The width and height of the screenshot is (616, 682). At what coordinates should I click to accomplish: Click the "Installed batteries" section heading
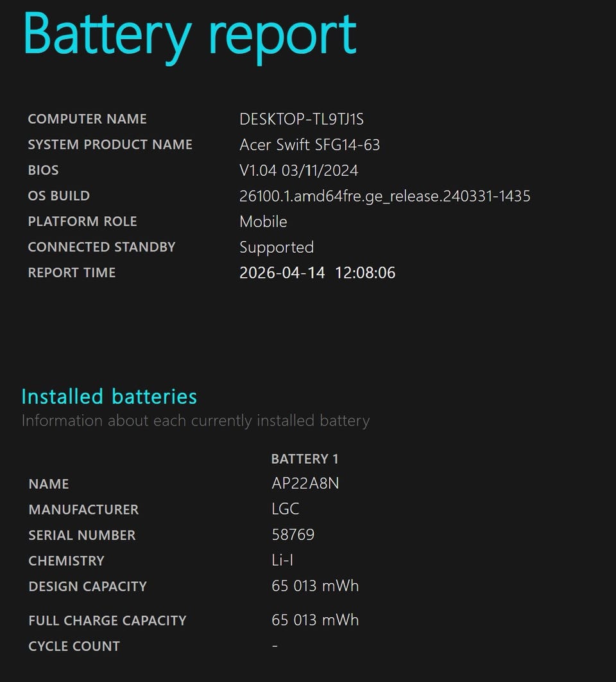[x=109, y=396]
